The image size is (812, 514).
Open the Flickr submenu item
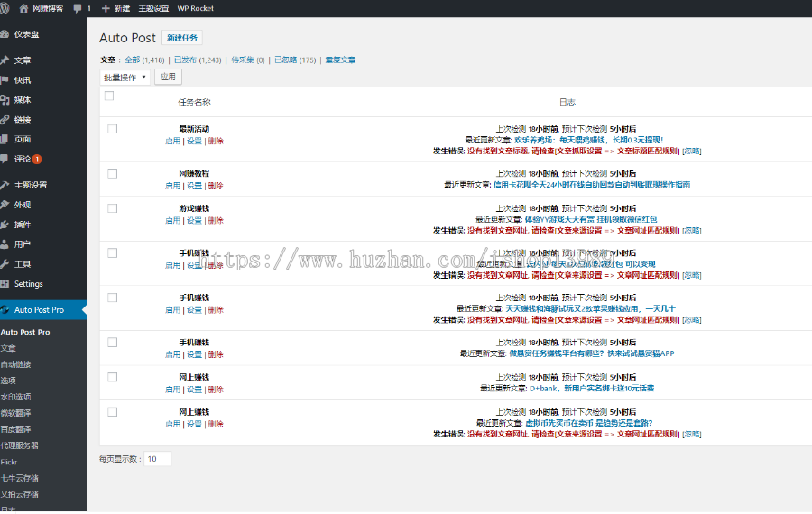9,462
